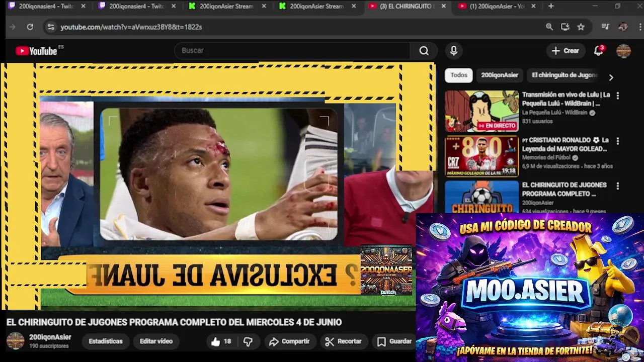Click the video title MIERCOLES 4 DE JUNIO
The width and height of the screenshot is (644, 362).
click(174, 322)
